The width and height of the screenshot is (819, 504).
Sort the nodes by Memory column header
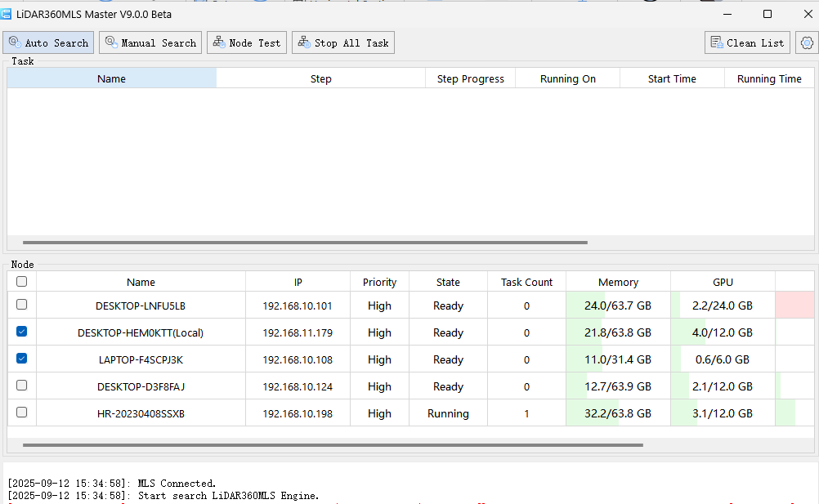pos(618,282)
